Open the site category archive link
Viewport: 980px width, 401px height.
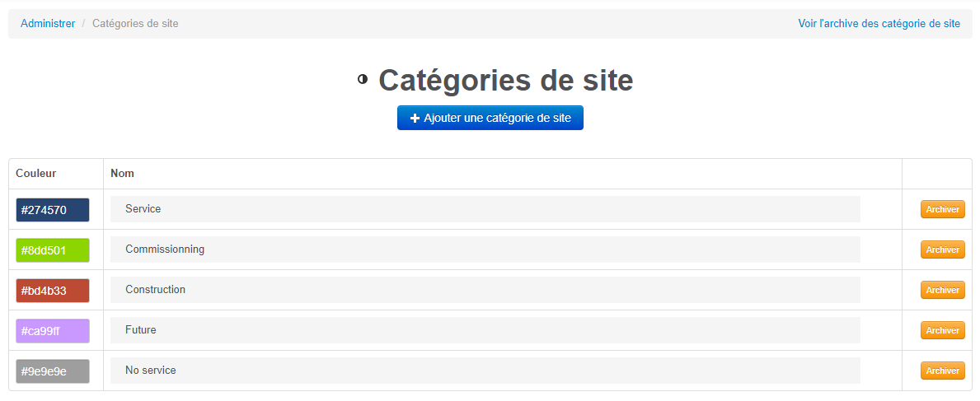coord(879,24)
